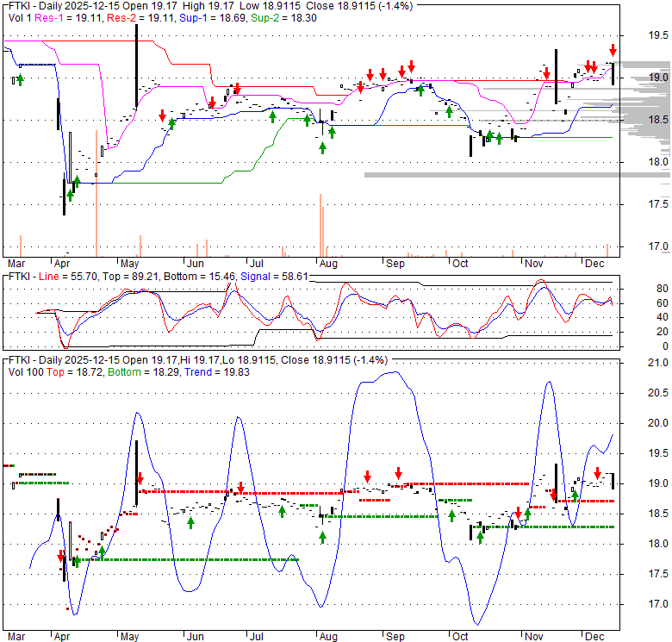Click the green buy arrow in March, top chart
The width and height of the screenshot is (672, 642).
(20, 80)
